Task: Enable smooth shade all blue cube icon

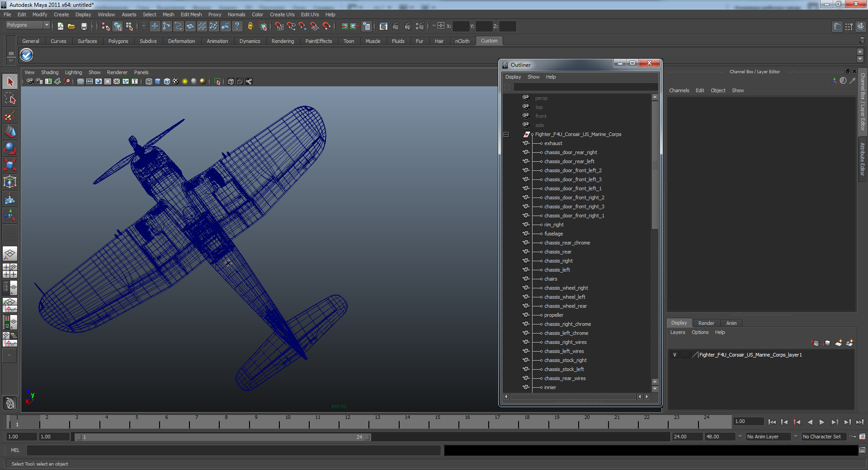Action: tap(158, 81)
